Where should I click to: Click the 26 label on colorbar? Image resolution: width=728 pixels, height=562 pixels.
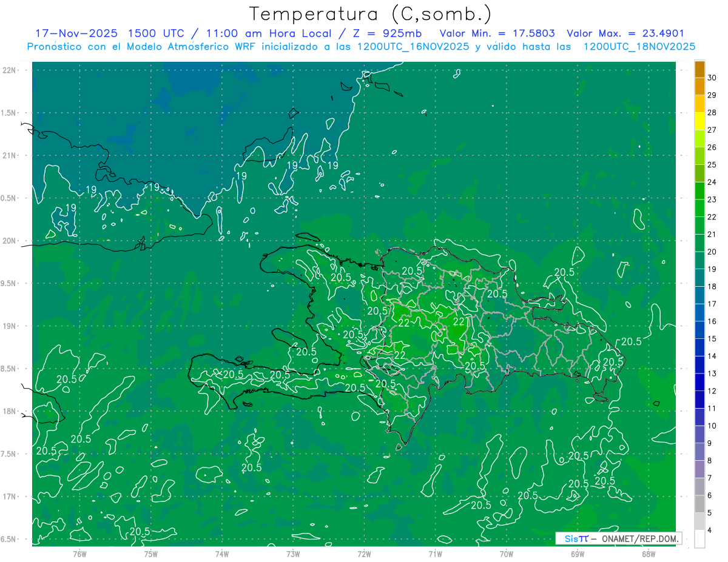pyautogui.click(x=712, y=147)
